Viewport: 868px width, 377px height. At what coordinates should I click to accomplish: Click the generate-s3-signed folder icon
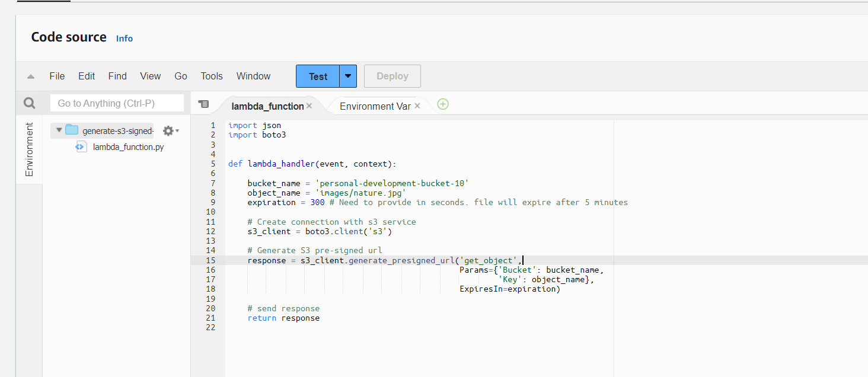[x=72, y=130]
